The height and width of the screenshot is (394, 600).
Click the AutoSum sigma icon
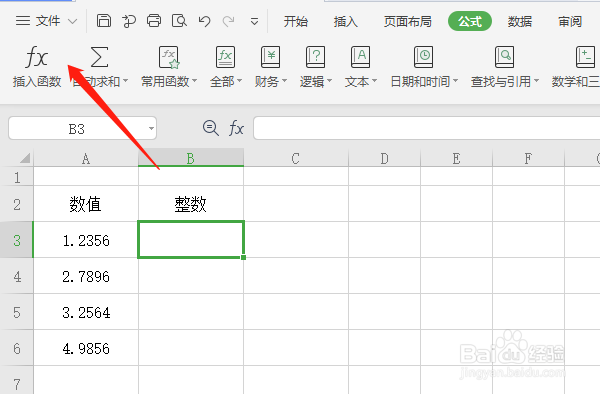[x=99, y=57]
